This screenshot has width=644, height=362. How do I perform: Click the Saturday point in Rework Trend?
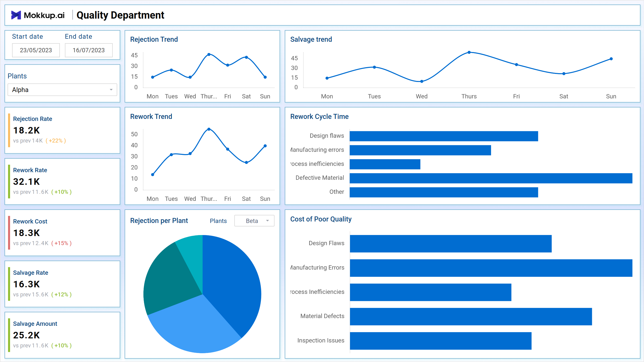(246, 162)
